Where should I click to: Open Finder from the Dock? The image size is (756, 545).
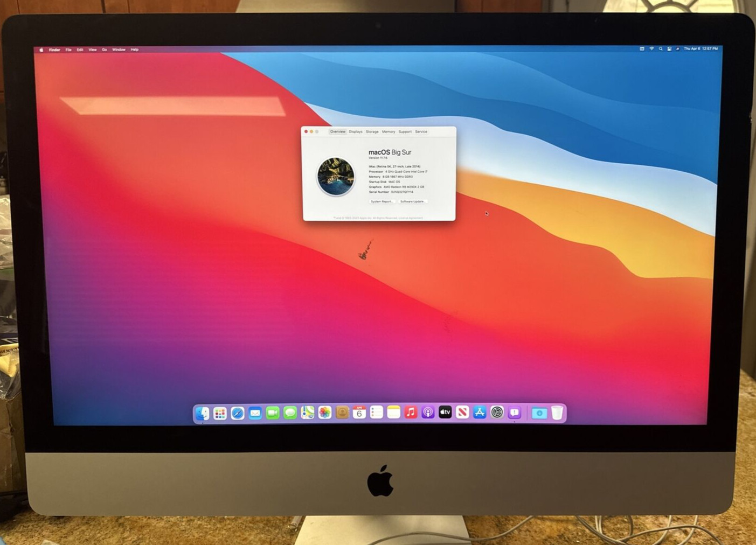(203, 413)
